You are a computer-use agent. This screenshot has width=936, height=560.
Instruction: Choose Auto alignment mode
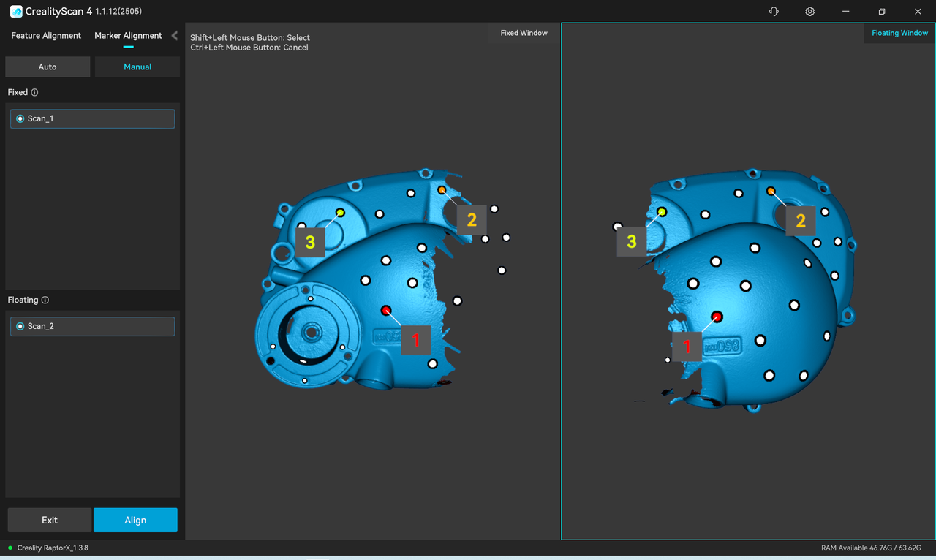48,67
